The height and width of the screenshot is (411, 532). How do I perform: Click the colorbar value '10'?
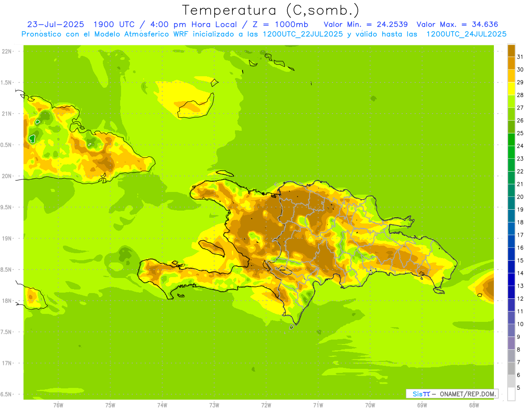pyautogui.click(x=520, y=324)
